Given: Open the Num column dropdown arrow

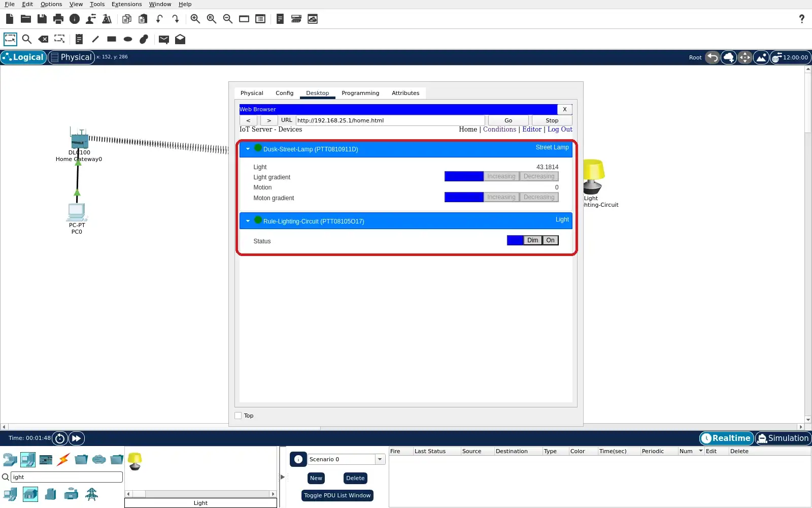Looking at the screenshot, I should pyautogui.click(x=701, y=451).
